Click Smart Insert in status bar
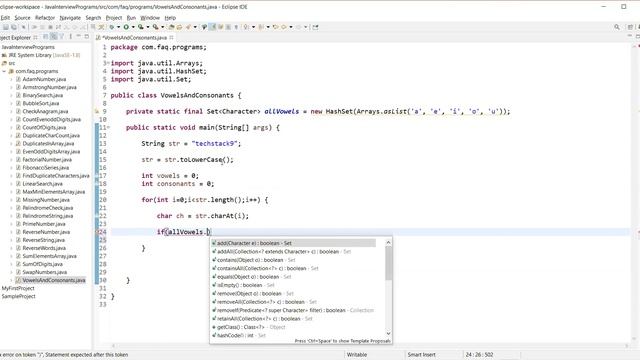 [x=421, y=355]
